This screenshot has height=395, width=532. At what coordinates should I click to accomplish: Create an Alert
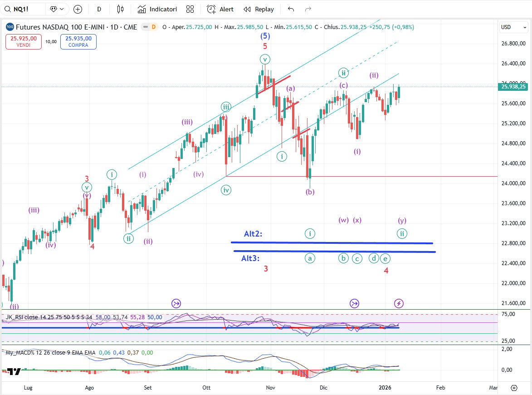220,9
